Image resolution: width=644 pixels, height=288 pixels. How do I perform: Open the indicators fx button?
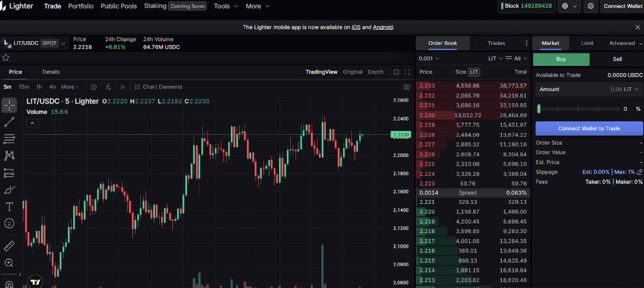108,87
